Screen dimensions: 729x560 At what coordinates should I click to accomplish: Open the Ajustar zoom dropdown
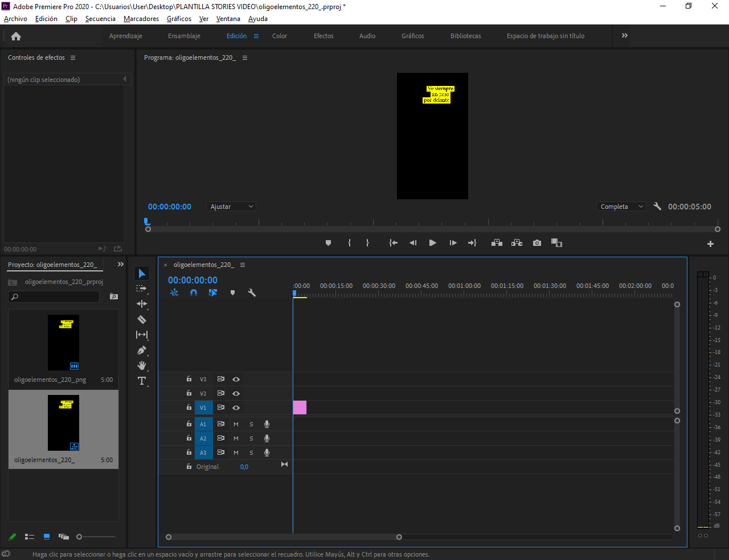point(231,207)
